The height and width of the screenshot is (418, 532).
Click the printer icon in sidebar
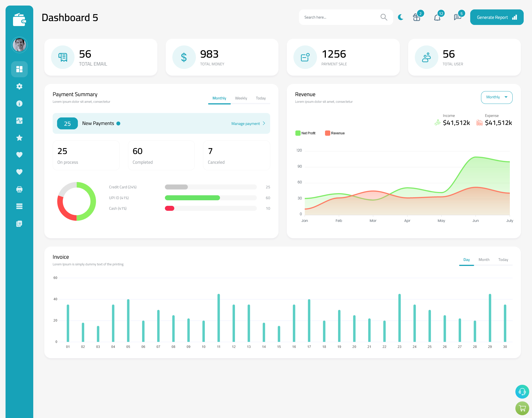(x=19, y=189)
